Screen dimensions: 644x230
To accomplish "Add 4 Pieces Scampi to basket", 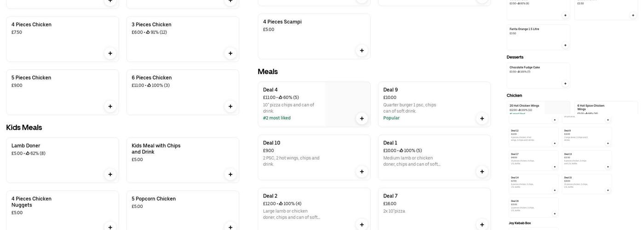I will [362, 51].
